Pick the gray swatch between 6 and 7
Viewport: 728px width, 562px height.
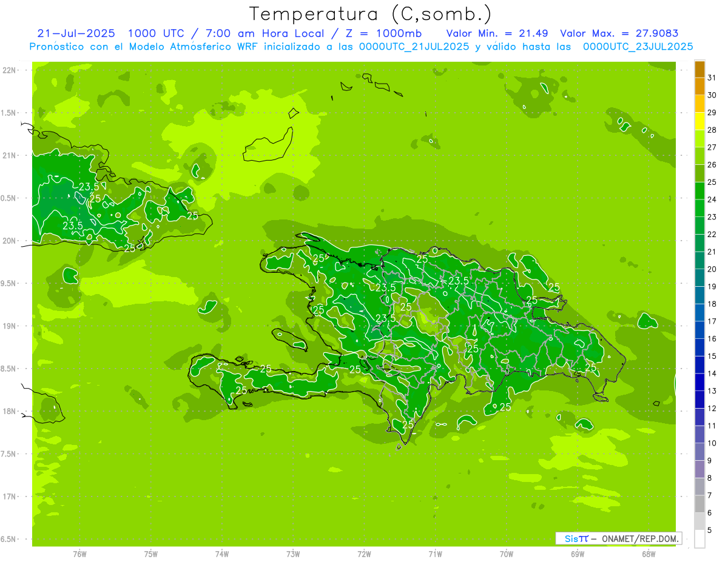pos(699,504)
